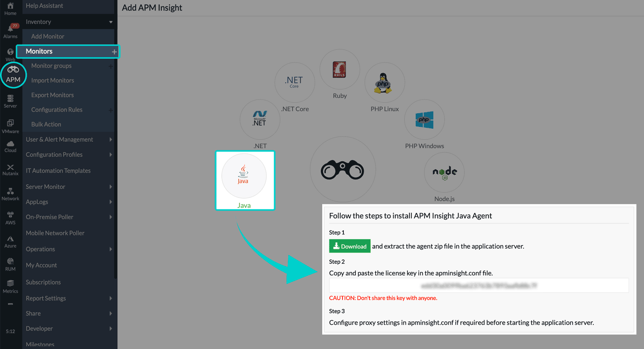This screenshot has width=644, height=349.
Task: Select Import Monitors from the sidebar
Action: click(x=52, y=80)
